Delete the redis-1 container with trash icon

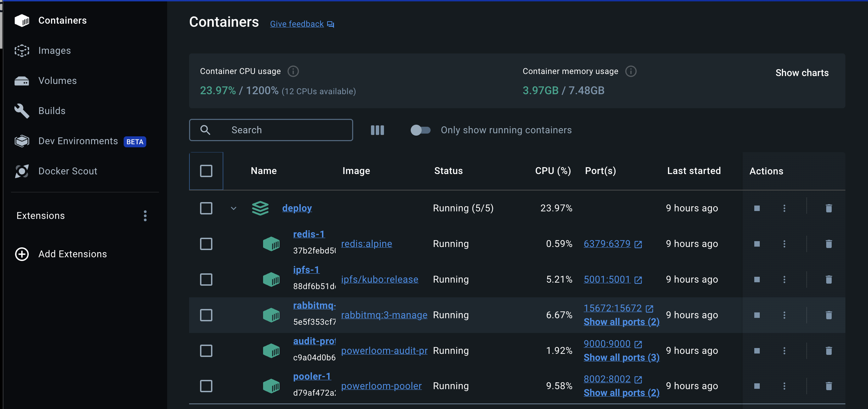coord(829,244)
